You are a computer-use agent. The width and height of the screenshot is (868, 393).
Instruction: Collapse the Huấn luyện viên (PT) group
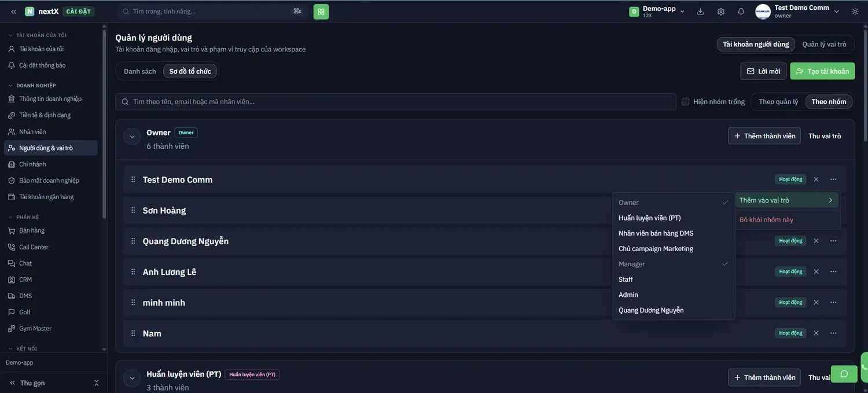tap(132, 379)
